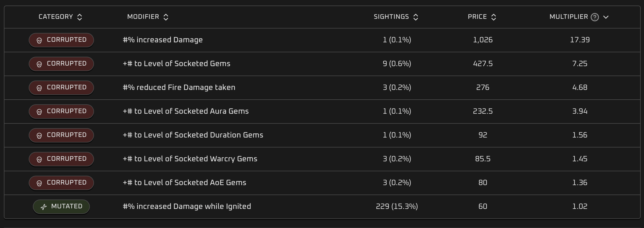Click the skull icon on the first Corrupted badge
644x228 pixels.
pos(40,40)
